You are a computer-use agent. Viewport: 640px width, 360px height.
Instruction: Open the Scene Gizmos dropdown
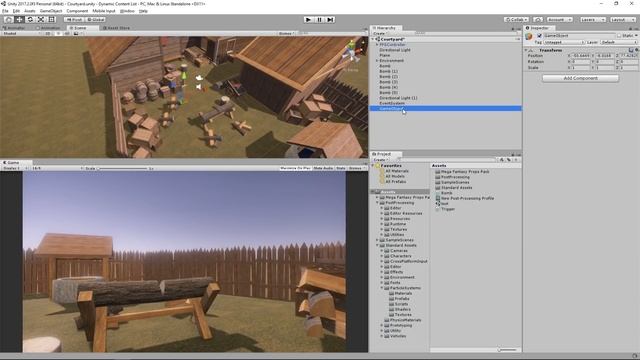pyautogui.click(x=287, y=33)
